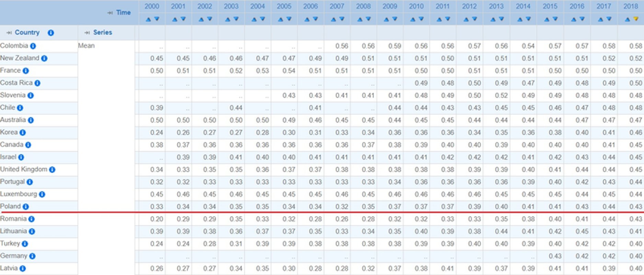Click Slovenia's 2013 value 0.52

point(501,96)
